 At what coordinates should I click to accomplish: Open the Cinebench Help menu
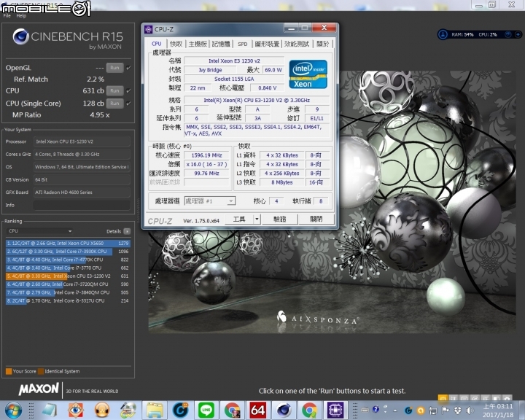tap(21, 16)
